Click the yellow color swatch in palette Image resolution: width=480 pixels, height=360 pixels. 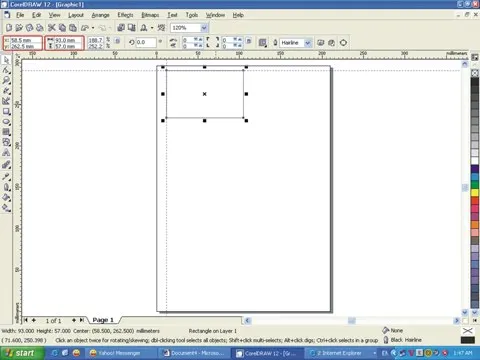pos(475,192)
